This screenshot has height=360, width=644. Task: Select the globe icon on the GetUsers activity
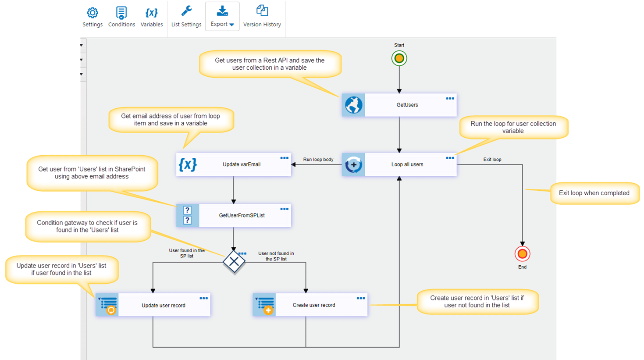pos(353,105)
